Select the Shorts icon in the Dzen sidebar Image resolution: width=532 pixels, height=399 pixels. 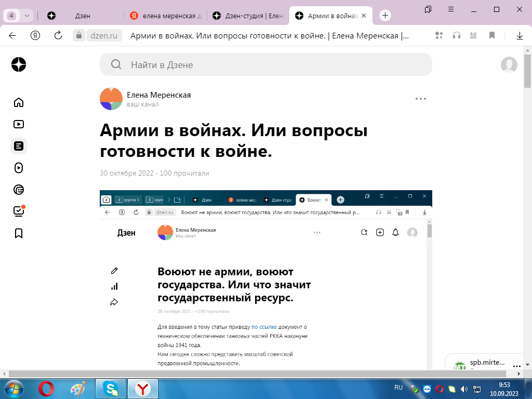[x=19, y=168]
